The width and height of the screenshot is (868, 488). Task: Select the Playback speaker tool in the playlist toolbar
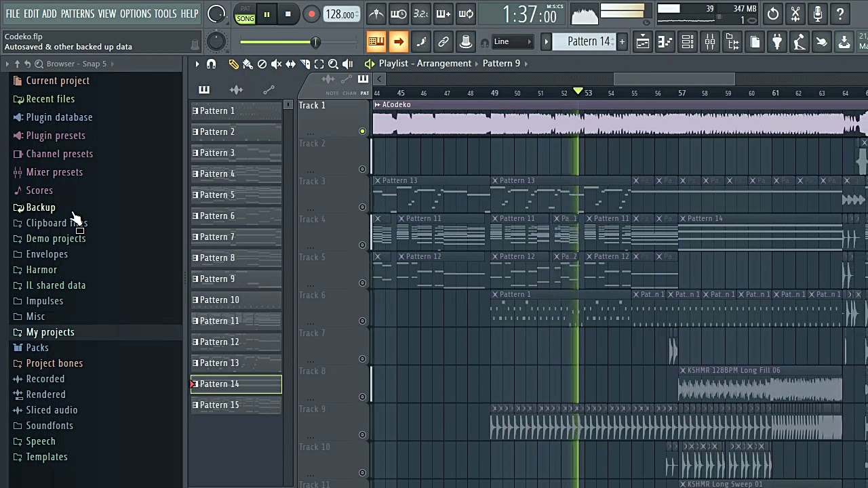(x=347, y=64)
